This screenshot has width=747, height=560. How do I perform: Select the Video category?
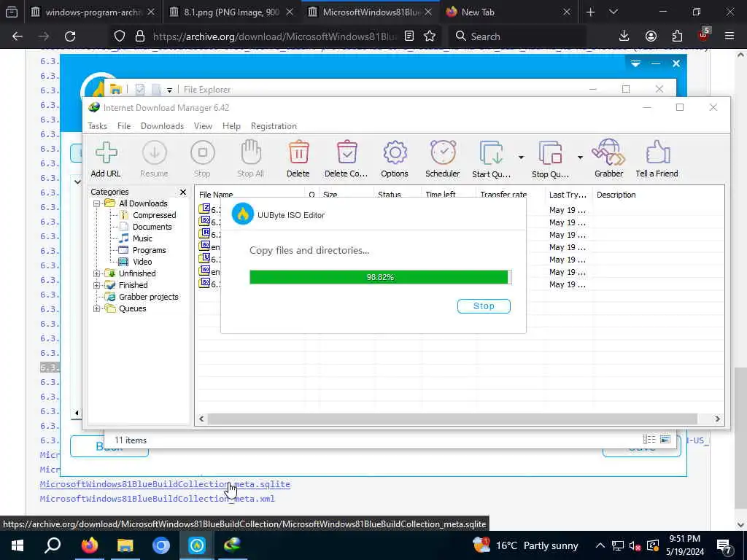pos(142,262)
